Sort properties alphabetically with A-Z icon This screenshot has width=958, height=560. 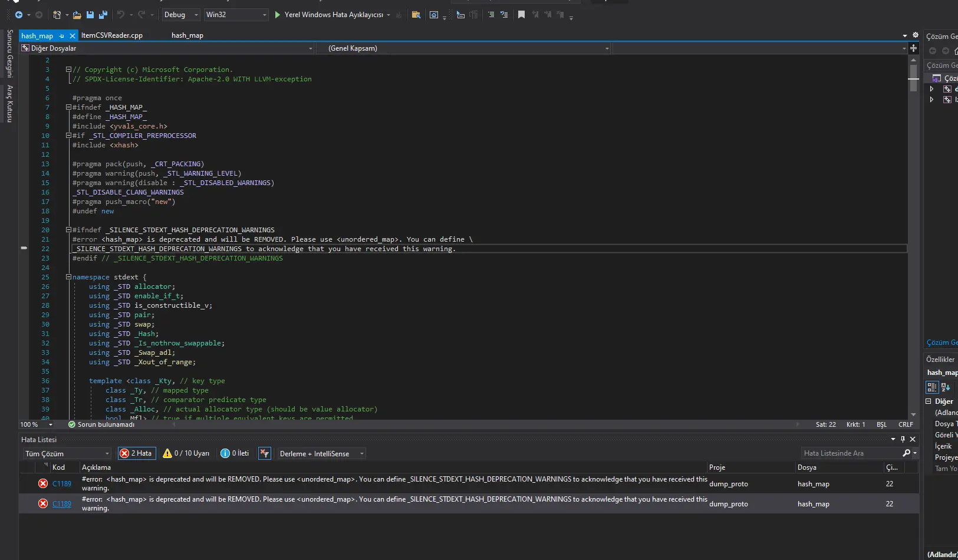(946, 387)
